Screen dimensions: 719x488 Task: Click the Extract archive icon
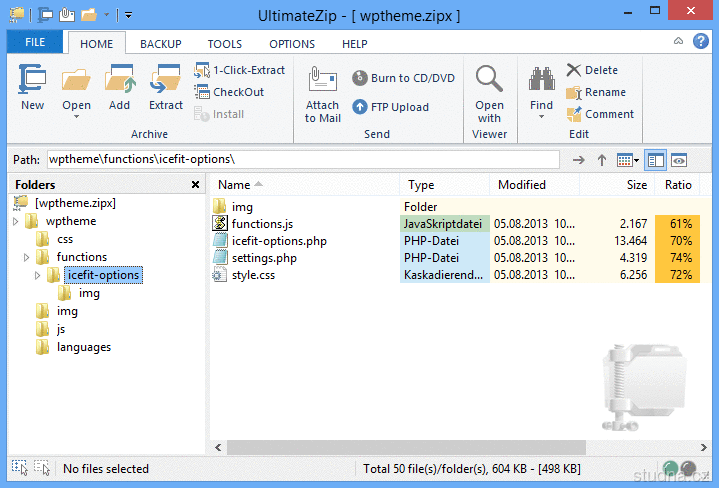click(x=166, y=80)
